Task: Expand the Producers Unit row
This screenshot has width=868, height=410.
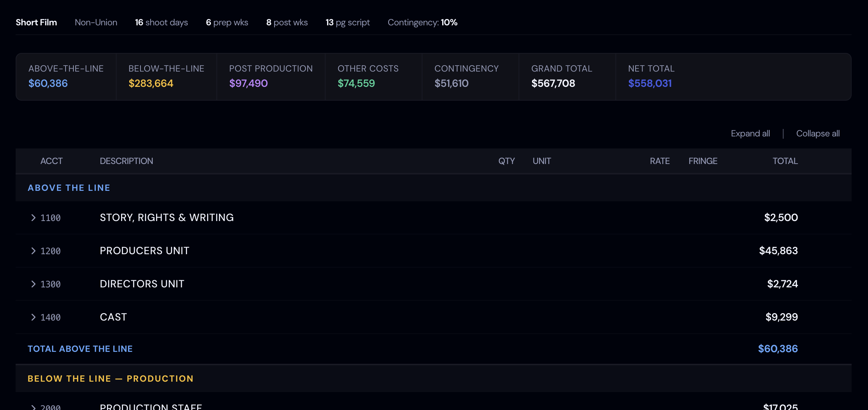Action: tap(33, 251)
